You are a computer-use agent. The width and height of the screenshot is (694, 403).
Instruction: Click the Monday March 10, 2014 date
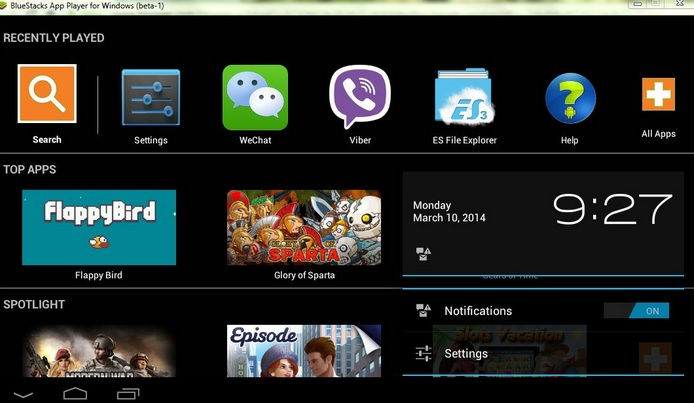click(449, 211)
